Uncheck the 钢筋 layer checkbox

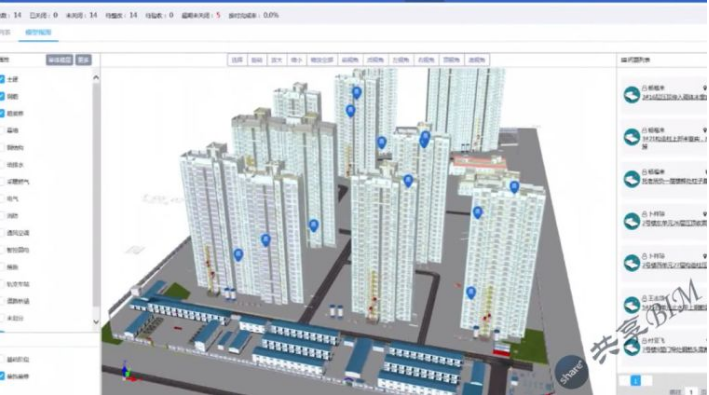[x=2, y=96]
